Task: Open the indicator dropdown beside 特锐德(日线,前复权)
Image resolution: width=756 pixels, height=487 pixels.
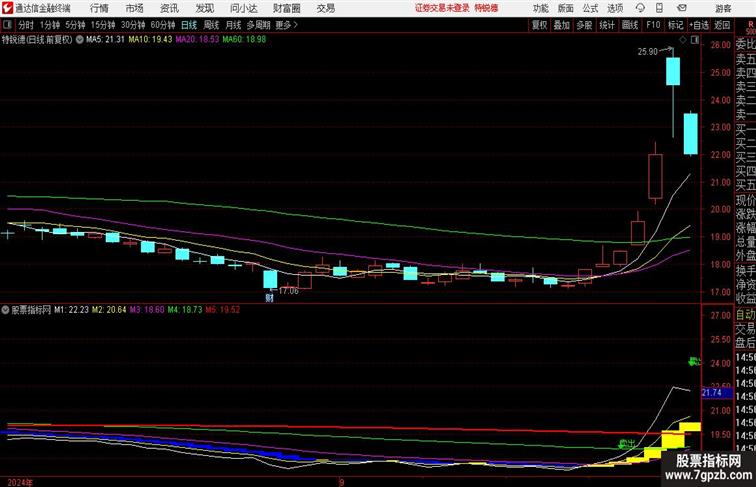Action: 80,40
